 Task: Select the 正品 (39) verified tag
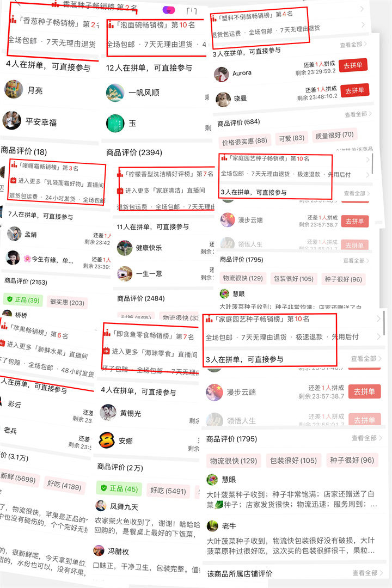click(23, 299)
